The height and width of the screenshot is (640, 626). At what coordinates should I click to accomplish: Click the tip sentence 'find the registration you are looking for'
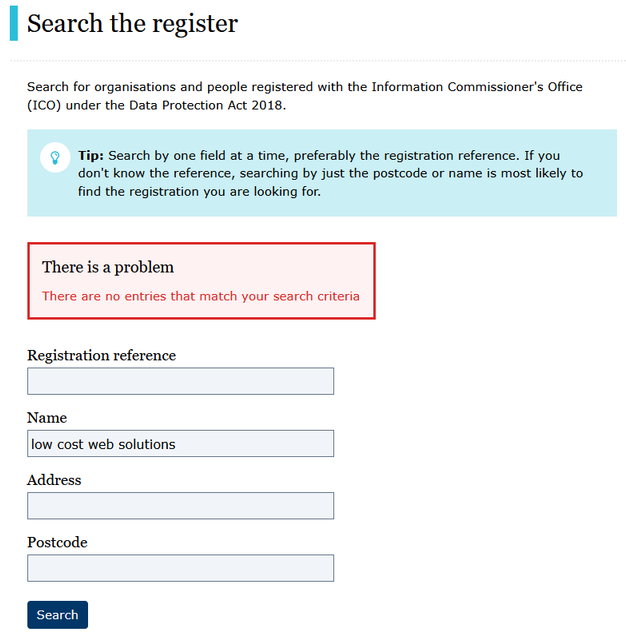(x=200, y=191)
